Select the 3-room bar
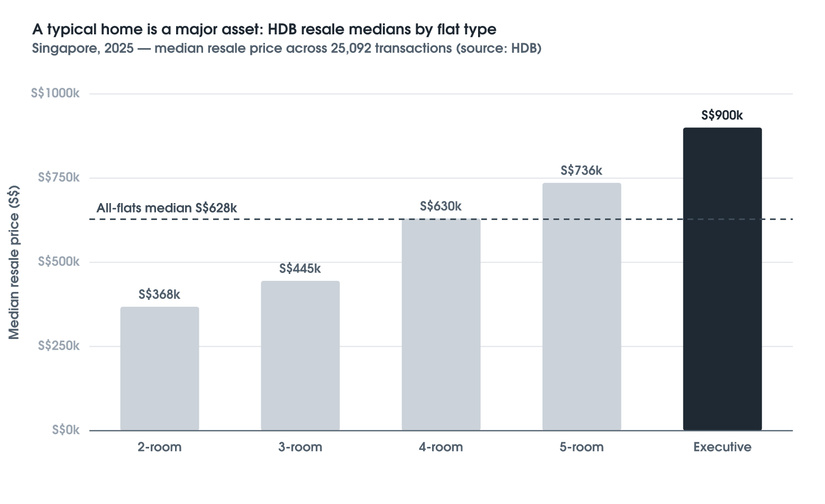The height and width of the screenshot is (504, 825). pos(300,355)
